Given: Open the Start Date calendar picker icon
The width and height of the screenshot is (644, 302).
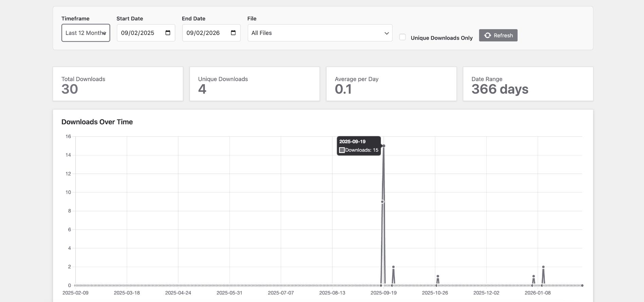Looking at the screenshot, I should coord(168,33).
